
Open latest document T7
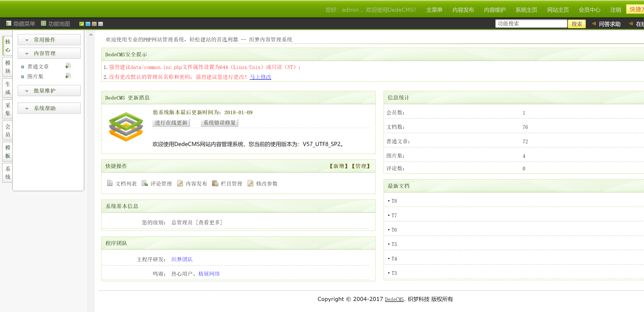tap(394, 215)
